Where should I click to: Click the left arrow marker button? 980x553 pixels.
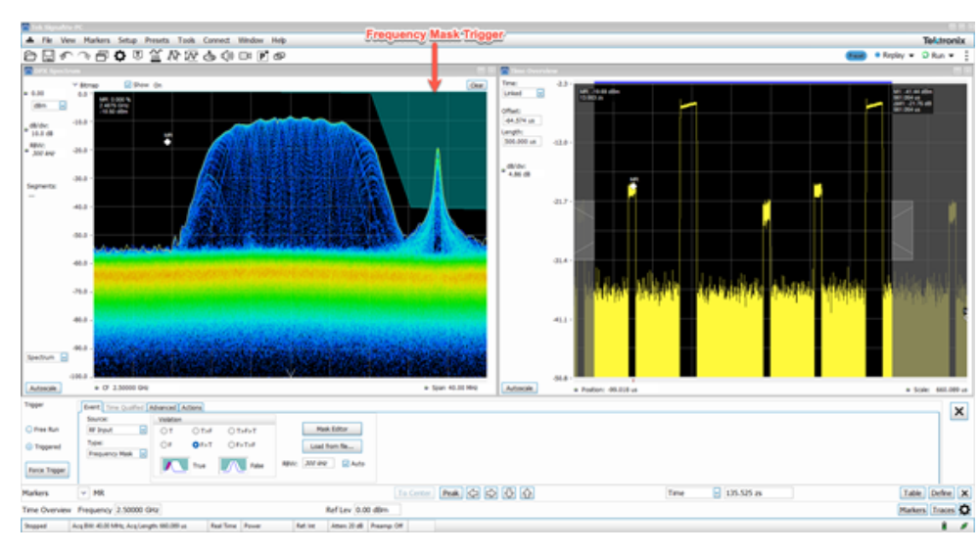click(473, 493)
